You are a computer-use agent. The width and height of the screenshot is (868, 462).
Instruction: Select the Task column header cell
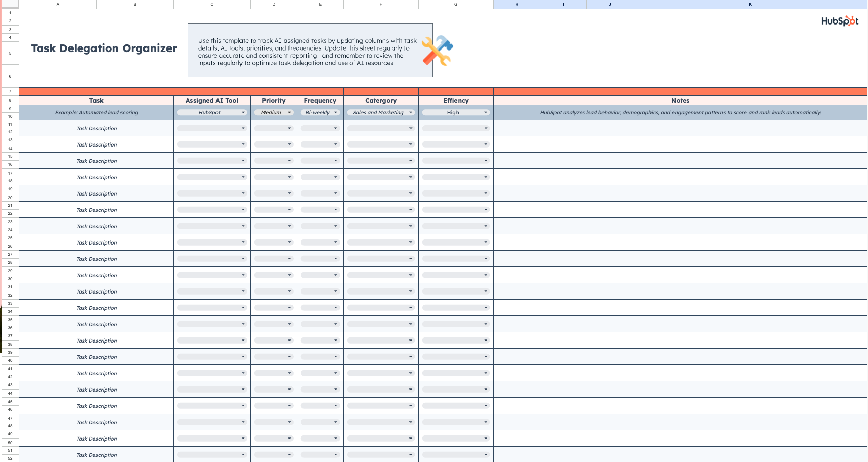click(96, 100)
